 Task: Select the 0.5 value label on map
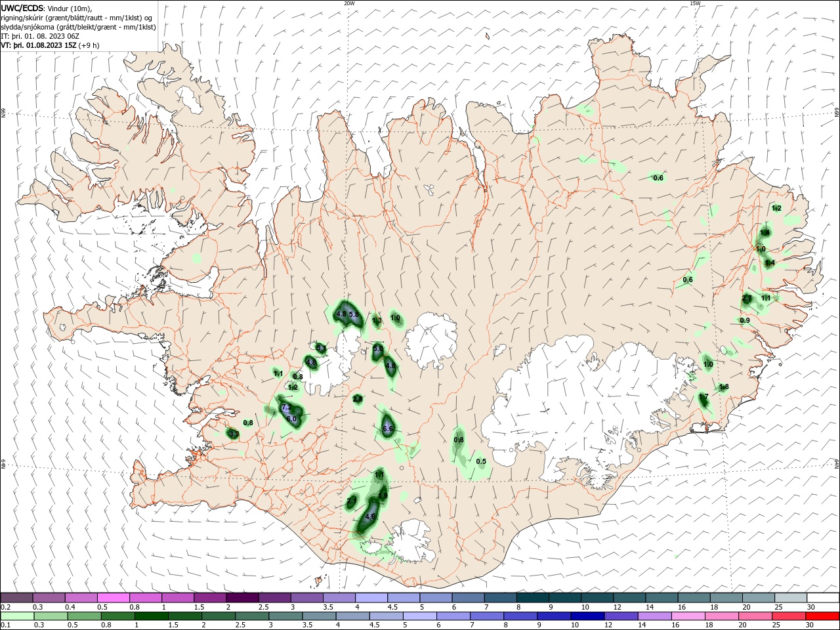(481, 461)
